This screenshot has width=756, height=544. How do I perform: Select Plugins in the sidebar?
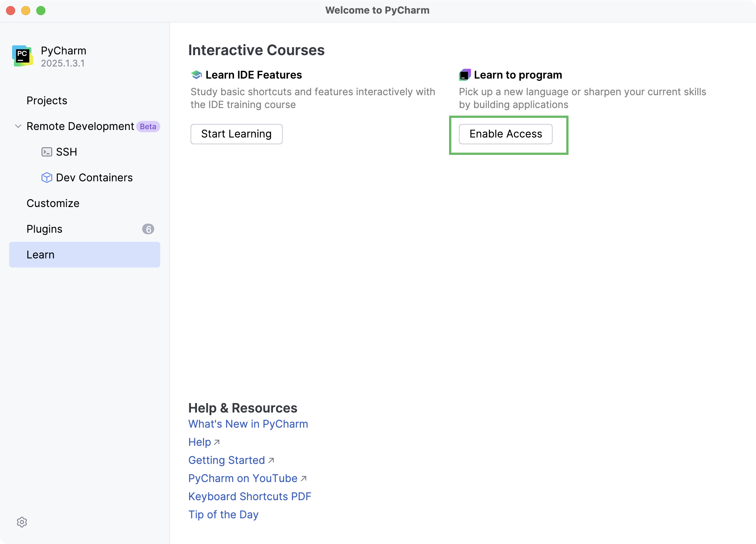point(44,229)
